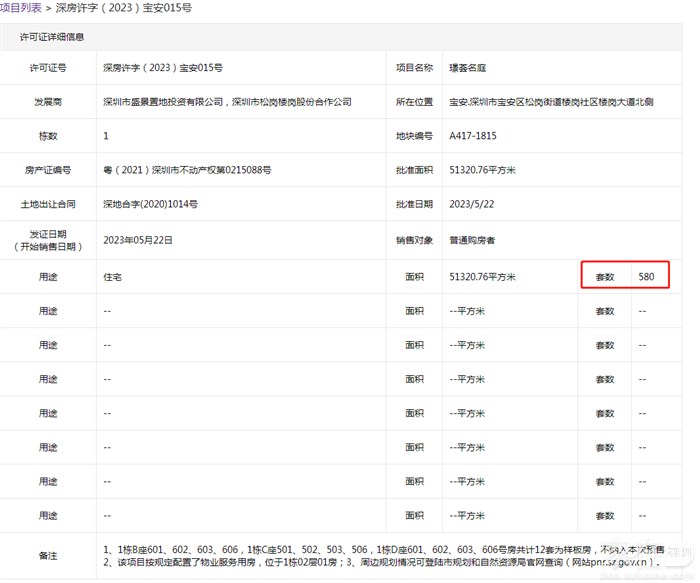Click breadcrumb text 深房许字（2023）宝安015号
Screen dimensions: 700x583
(123, 8)
